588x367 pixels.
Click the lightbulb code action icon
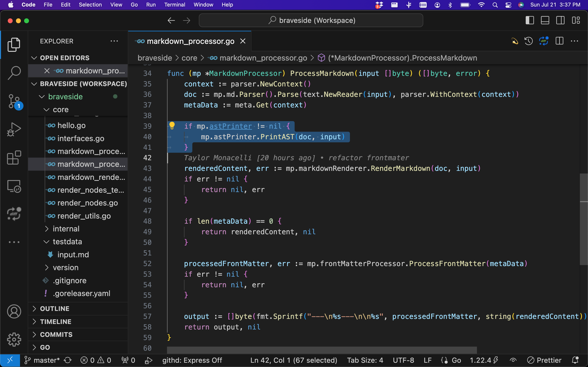click(x=172, y=126)
